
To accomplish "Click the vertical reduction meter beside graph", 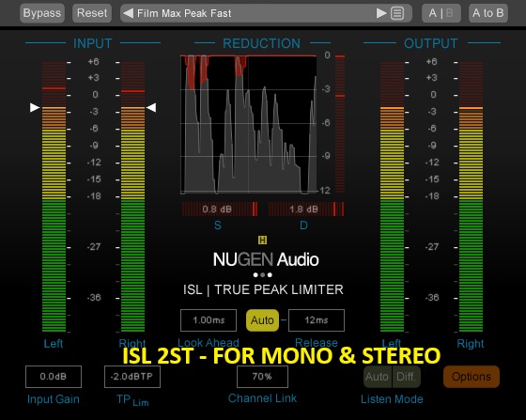I will [340, 124].
